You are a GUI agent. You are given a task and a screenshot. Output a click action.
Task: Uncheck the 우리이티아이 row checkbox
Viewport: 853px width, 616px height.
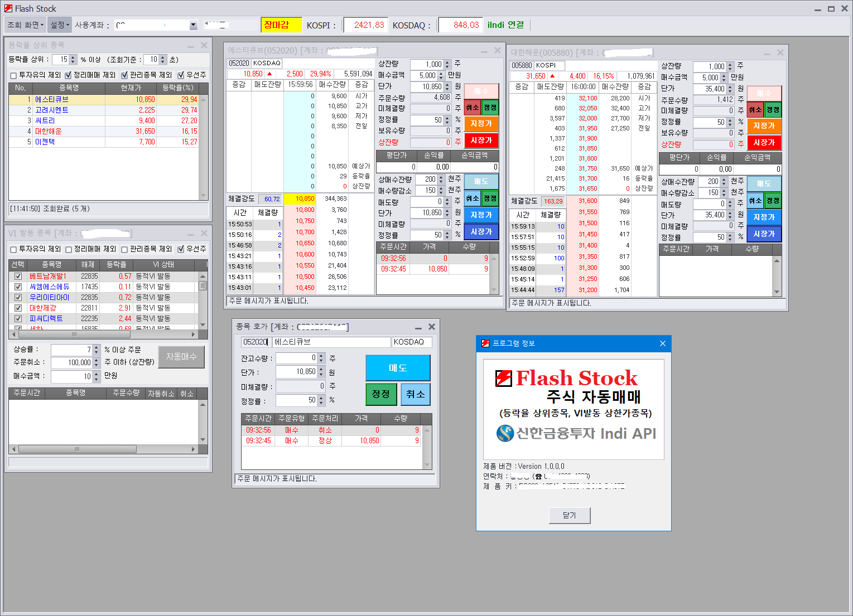(x=18, y=297)
